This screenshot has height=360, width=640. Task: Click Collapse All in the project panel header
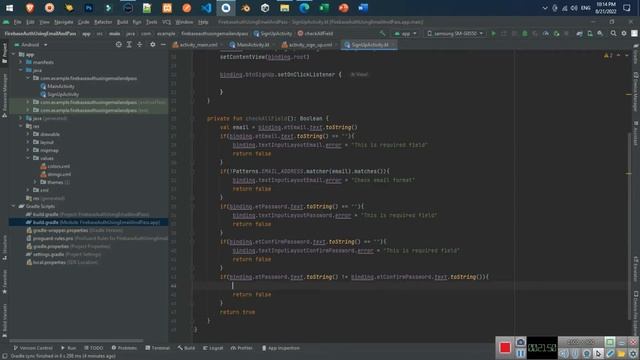click(x=140, y=44)
